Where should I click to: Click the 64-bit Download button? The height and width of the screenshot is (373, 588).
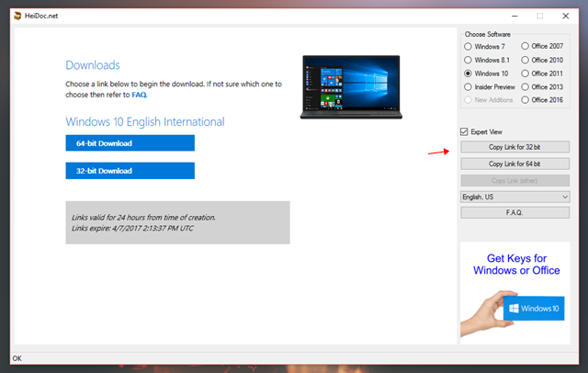click(x=130, y=143)
